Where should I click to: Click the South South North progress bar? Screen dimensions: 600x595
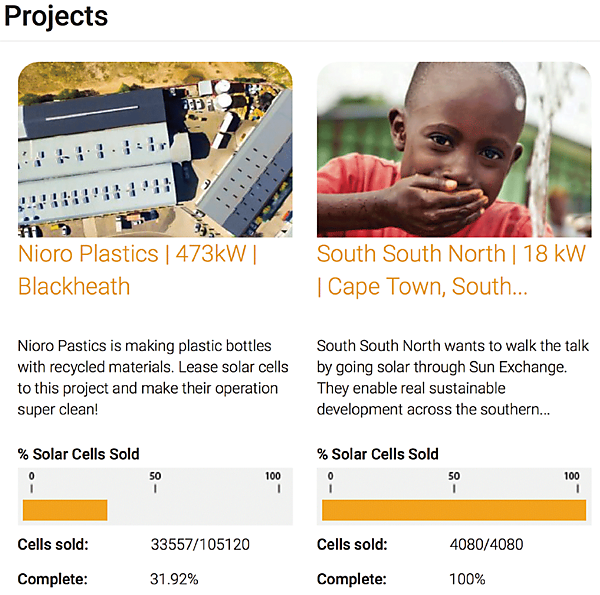pyautogui.click(x=453, y=510)
